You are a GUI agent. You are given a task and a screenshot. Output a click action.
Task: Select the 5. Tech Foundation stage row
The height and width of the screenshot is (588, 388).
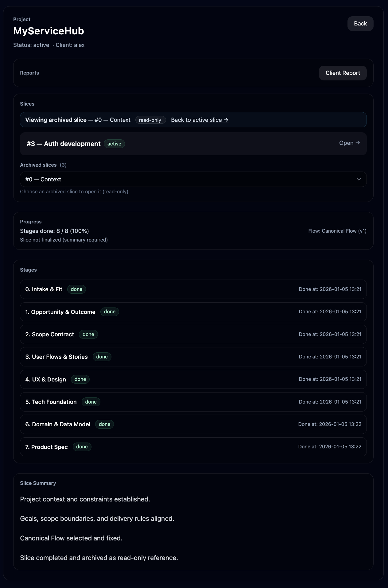193,402
